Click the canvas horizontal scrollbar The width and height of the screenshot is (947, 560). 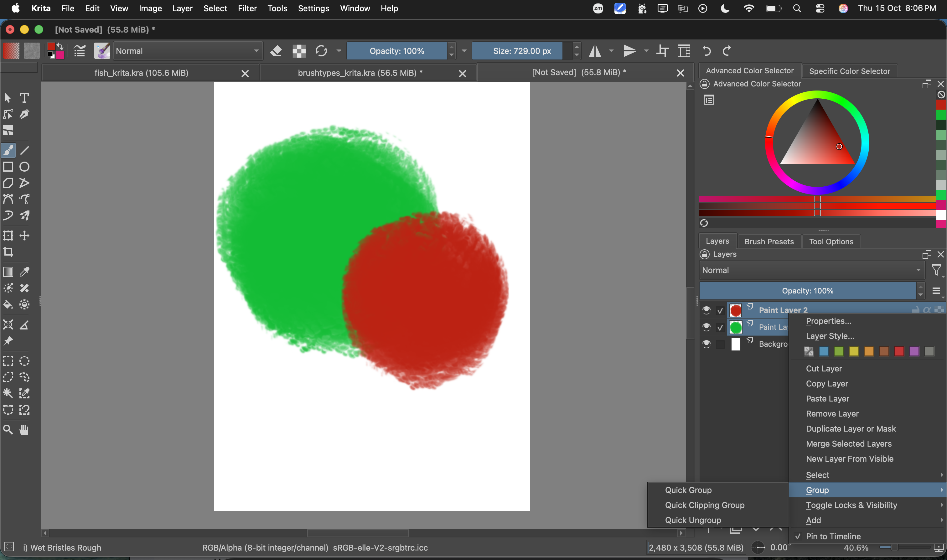coord(358,533)
